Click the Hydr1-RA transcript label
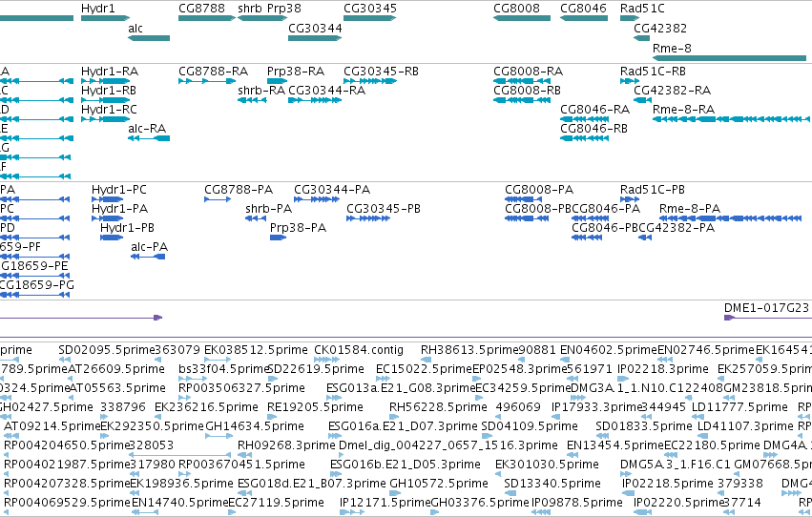This screenshot has height=517, width=812. point(110,71)
